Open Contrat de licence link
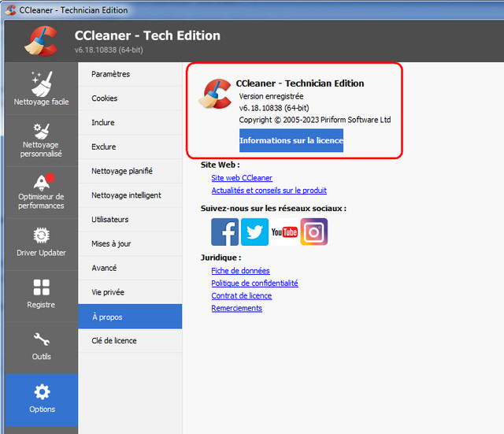Viewport: 504px width, 434px height. (x=242, y=295)
